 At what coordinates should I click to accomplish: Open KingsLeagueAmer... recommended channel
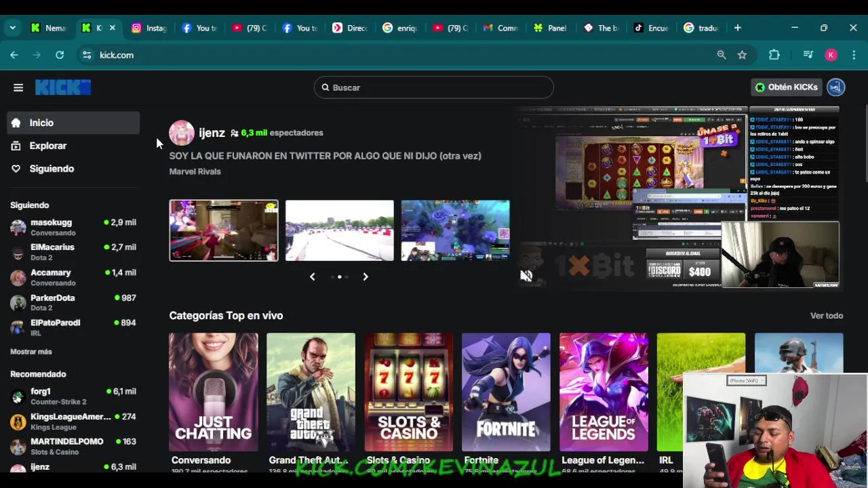point(73,422)
